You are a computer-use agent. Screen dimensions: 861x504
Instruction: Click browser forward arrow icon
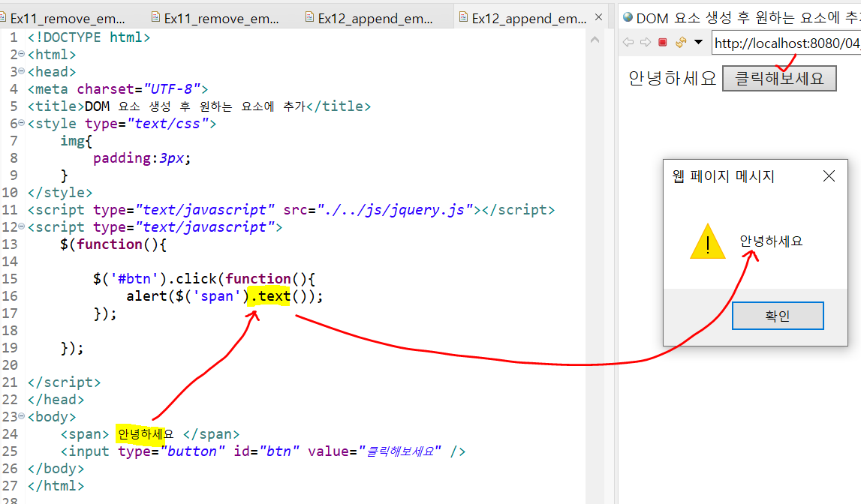646,42
